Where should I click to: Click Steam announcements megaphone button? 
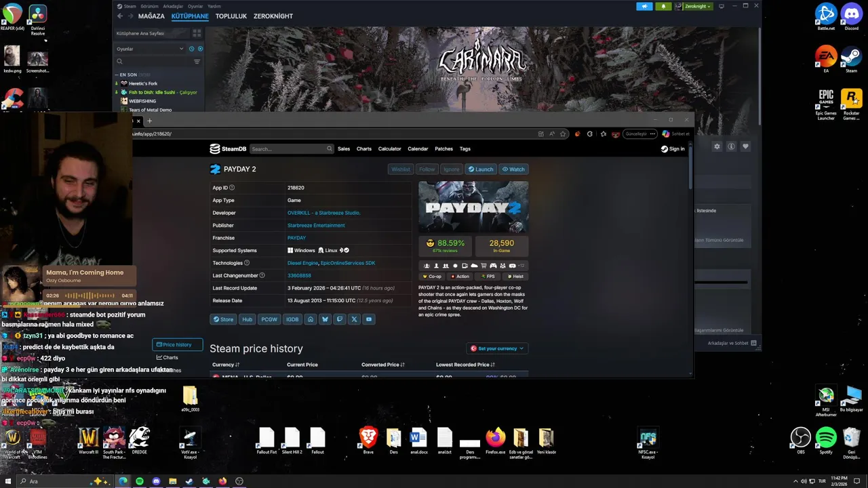point(644,6)
